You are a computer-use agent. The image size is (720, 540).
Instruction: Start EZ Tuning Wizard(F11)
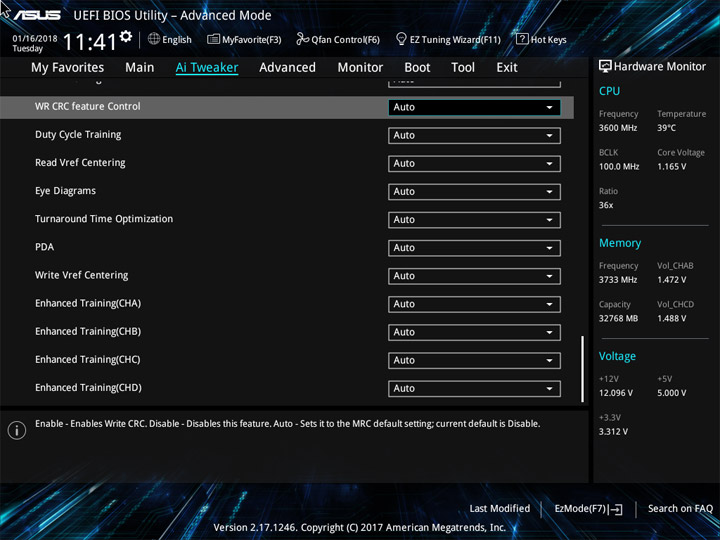(x=448, y=39)
